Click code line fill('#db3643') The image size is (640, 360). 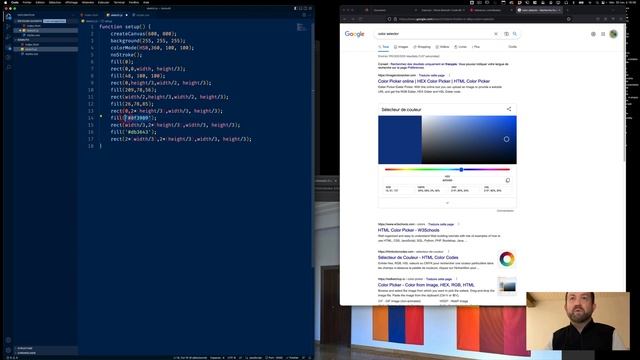[x=133, y=132]
